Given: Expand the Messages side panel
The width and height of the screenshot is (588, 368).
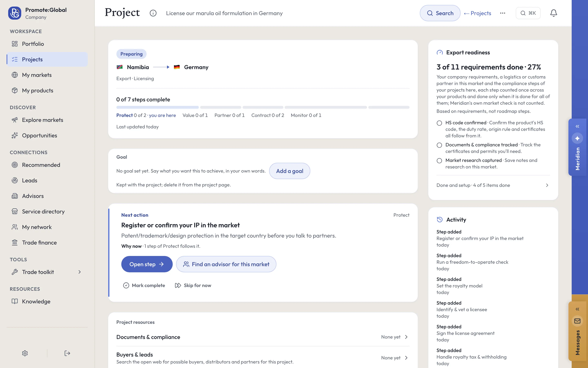Looking at the screenshot, I should 577,309.
